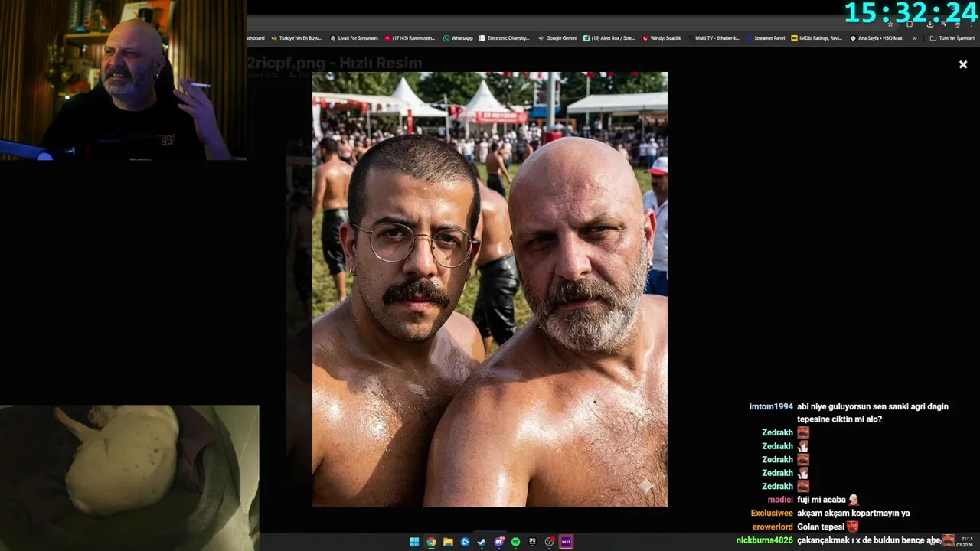Viewport: 980px width, 551px height.
Task: Open the Livad For Streamers bookmark
Action: [x=354, y=38]
